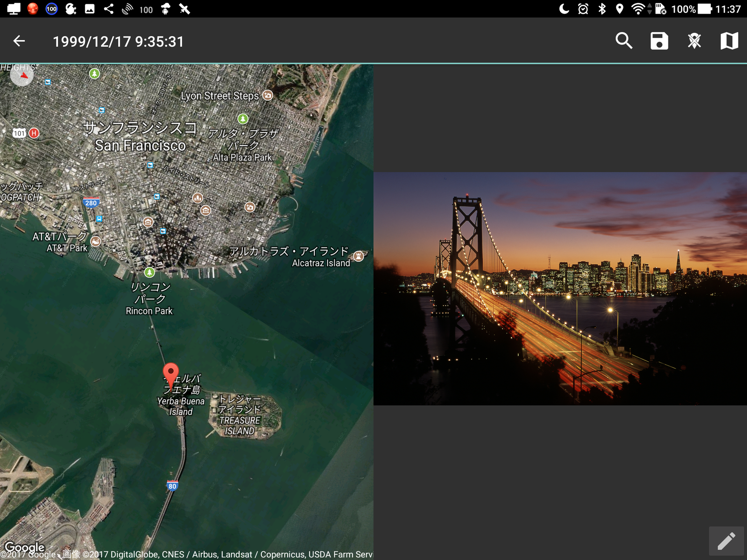Tap the pencil edit button
This screenshot has height=560, width=747.
pos(726,541)
